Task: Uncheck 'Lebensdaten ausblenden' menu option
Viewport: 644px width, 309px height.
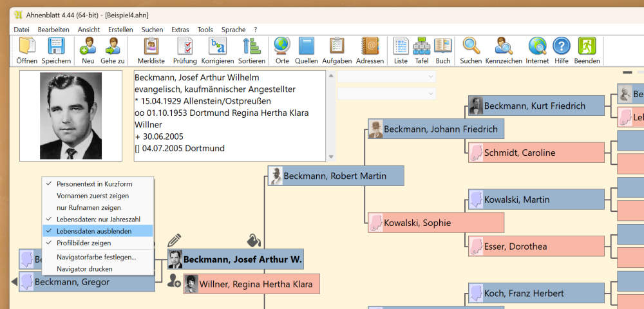Action: (94, 230)
